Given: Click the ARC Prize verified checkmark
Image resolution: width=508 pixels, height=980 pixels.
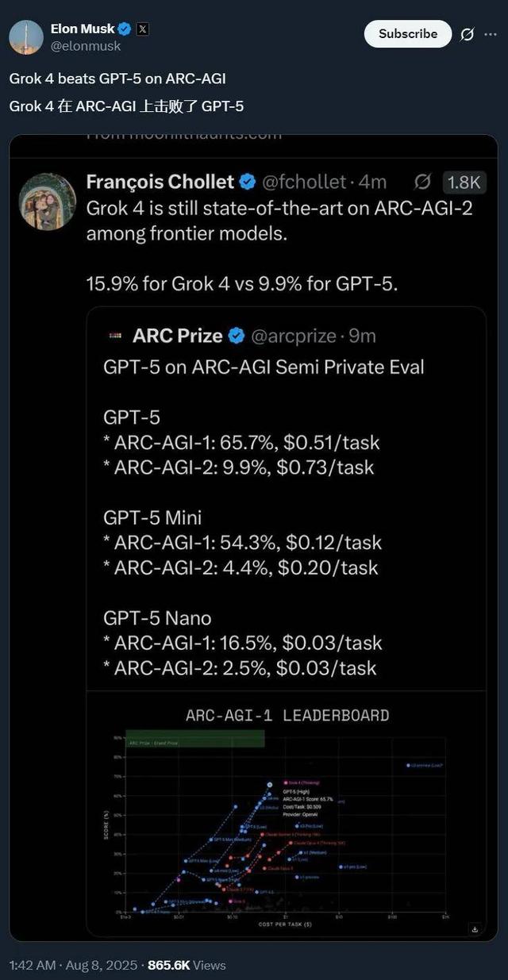Looking at the screenshot, I should (x=236, y=336).
